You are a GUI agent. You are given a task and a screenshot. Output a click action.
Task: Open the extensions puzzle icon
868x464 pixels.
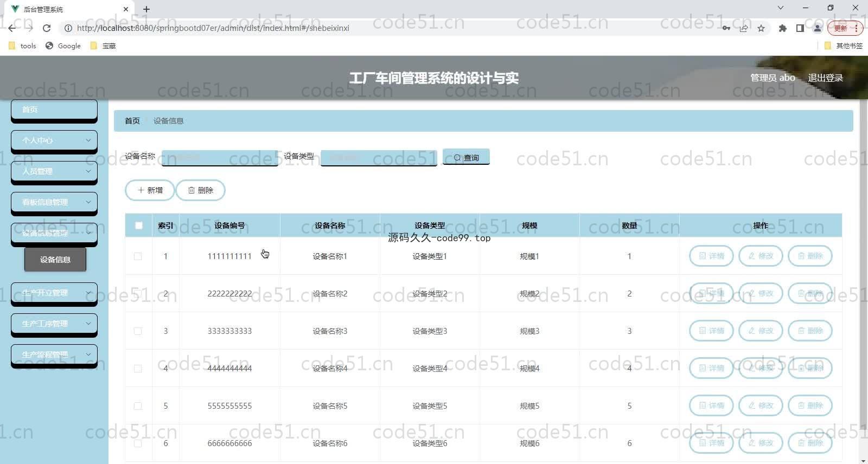coord(782,28)
